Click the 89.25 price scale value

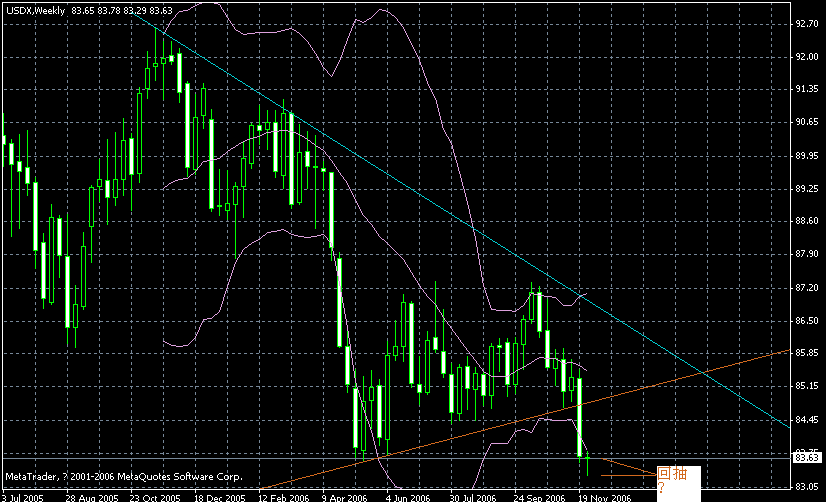[807, 189]
